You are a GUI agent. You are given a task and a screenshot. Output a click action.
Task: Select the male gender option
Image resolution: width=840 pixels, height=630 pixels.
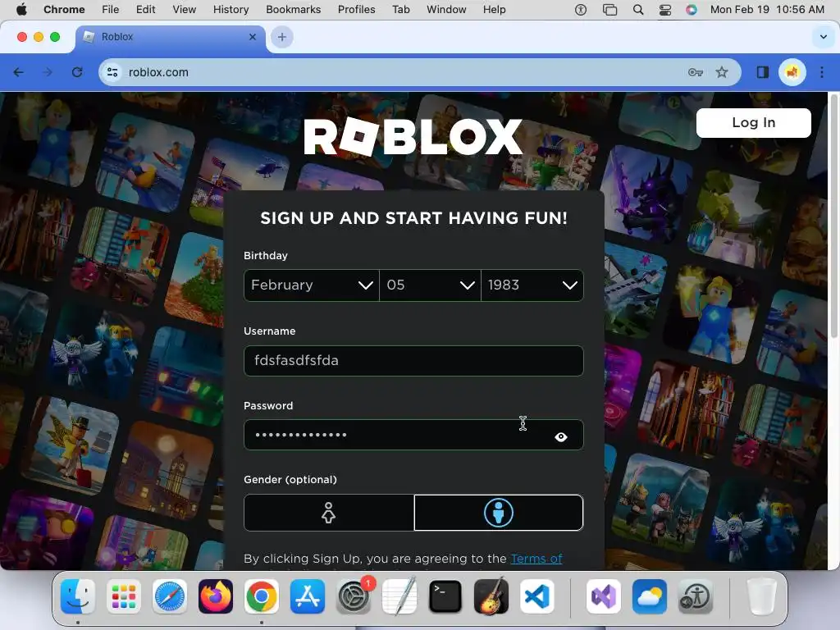coord(499,513)
